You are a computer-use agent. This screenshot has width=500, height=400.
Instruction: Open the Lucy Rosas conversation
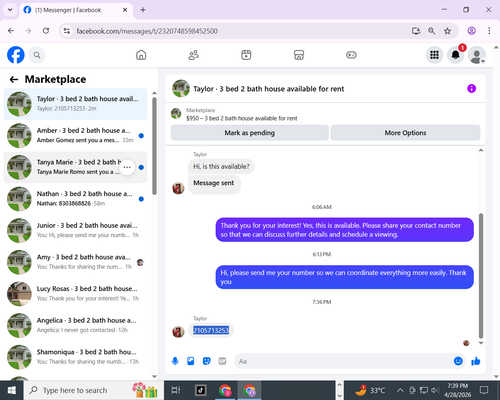point(75,294)
